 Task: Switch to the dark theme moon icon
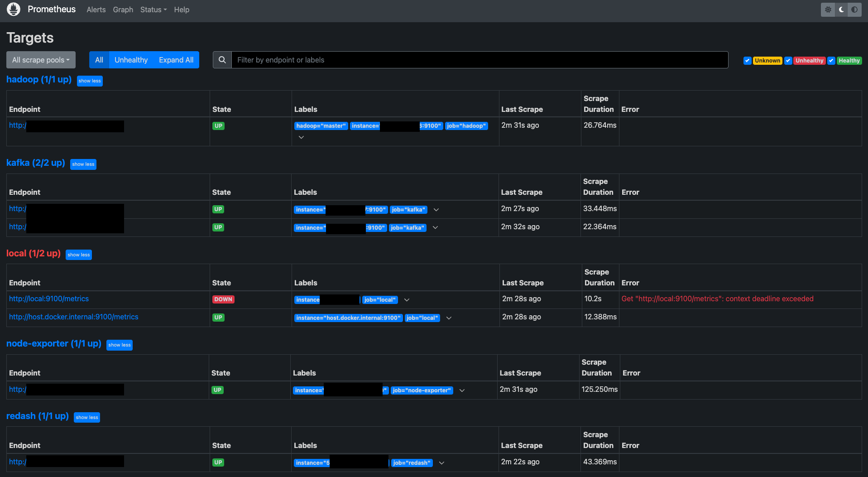[x=841, y=10]
